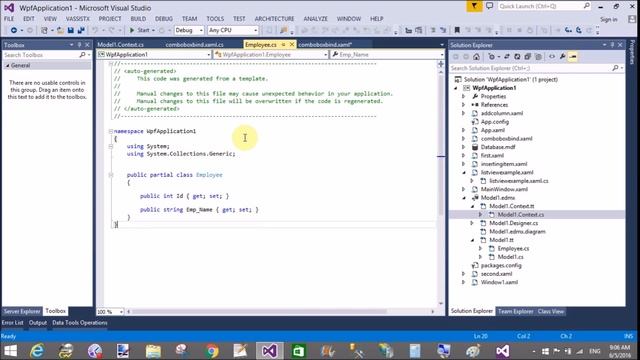Switch to the Class View tab

[551, 311]
